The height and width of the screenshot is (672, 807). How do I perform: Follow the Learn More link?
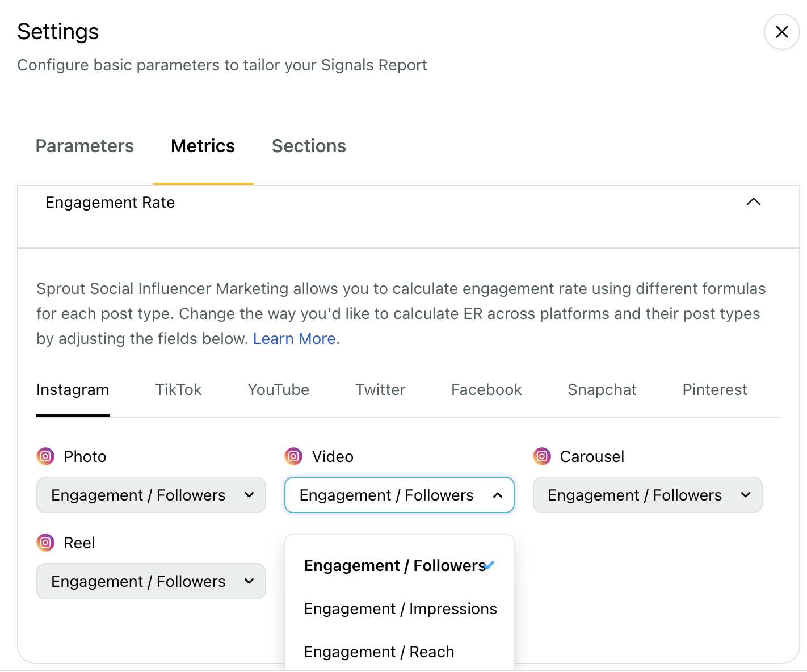pos(295,339)
